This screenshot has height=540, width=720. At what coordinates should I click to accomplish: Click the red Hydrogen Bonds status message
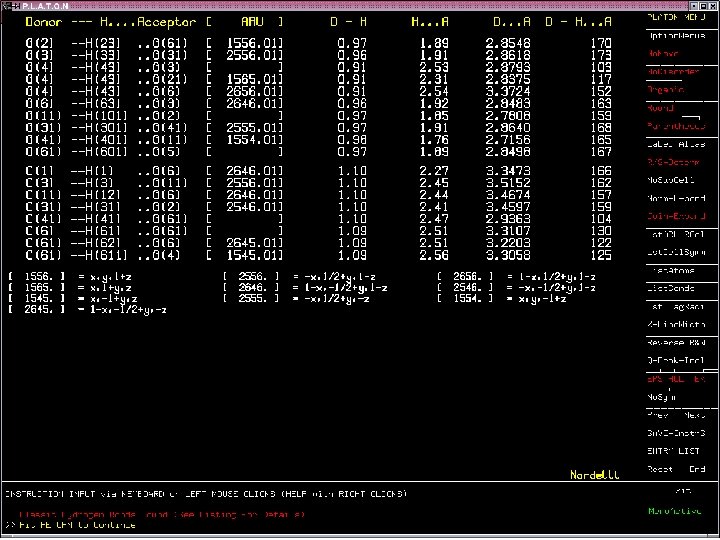click(x=162, y=515)
